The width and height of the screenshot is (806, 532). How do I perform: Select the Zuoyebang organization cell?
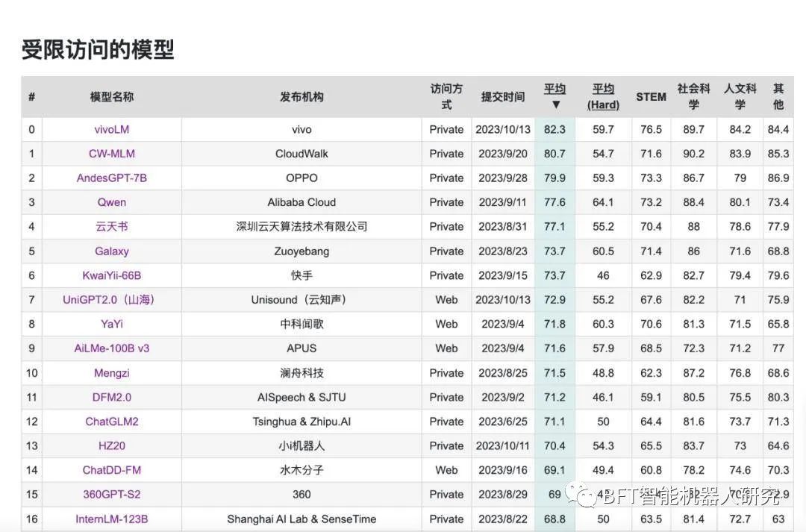(x=302, y=251)
